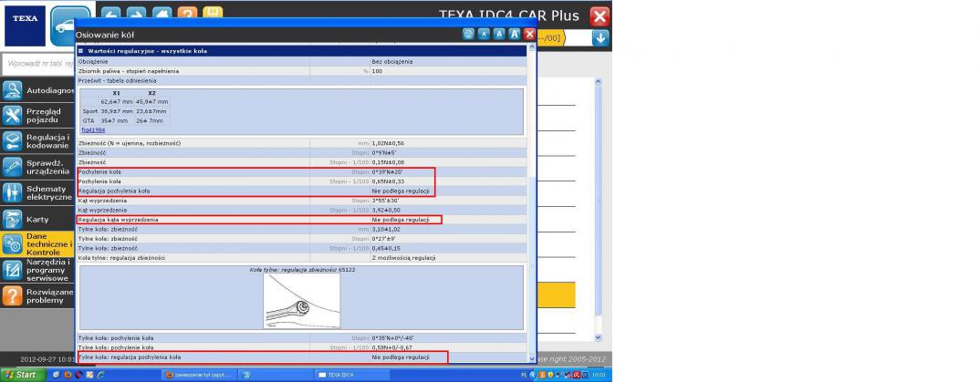Go forward with the right arrow button
The image size is (980, 382).
coord(136,14)
